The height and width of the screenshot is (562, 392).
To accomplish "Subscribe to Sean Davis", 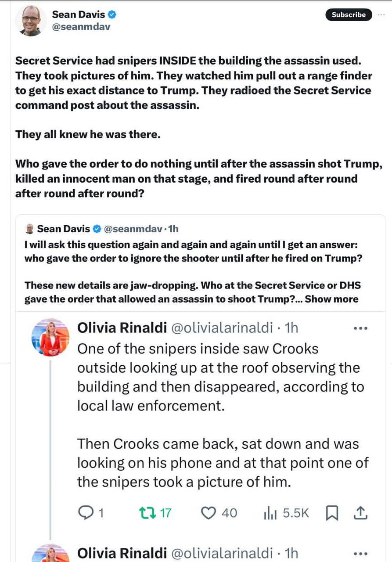I will 349,14.
